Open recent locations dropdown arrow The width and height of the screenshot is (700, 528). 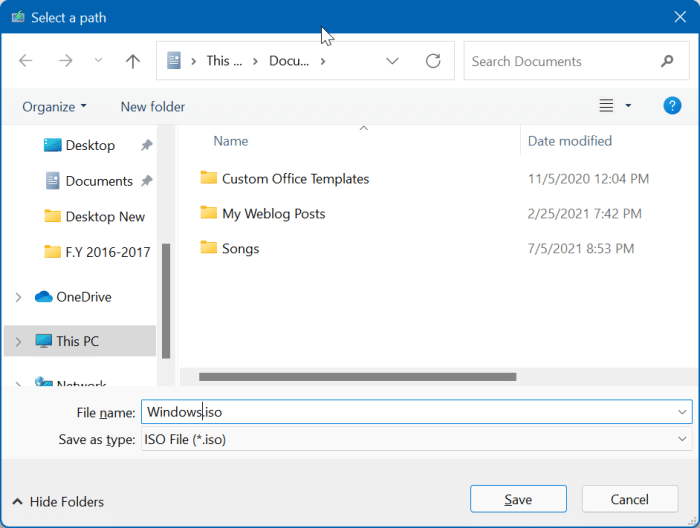pos(98,60)
